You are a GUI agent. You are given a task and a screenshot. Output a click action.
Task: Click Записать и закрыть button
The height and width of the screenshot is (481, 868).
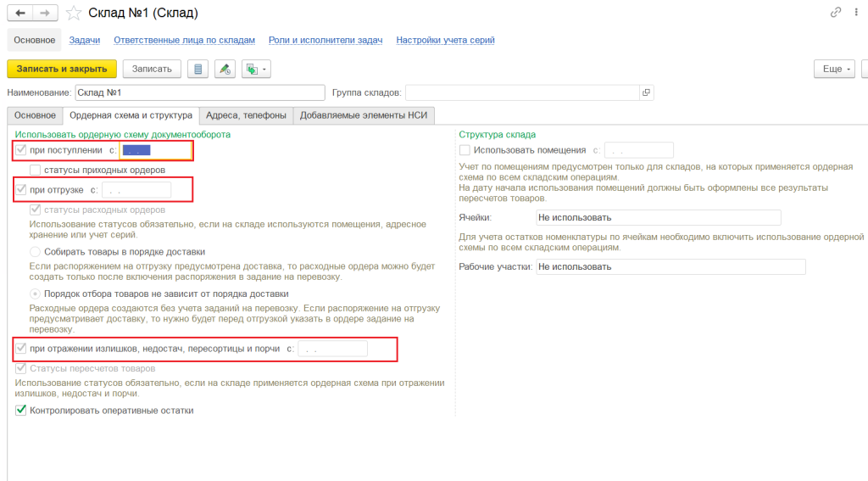click(x=62, y=70)
